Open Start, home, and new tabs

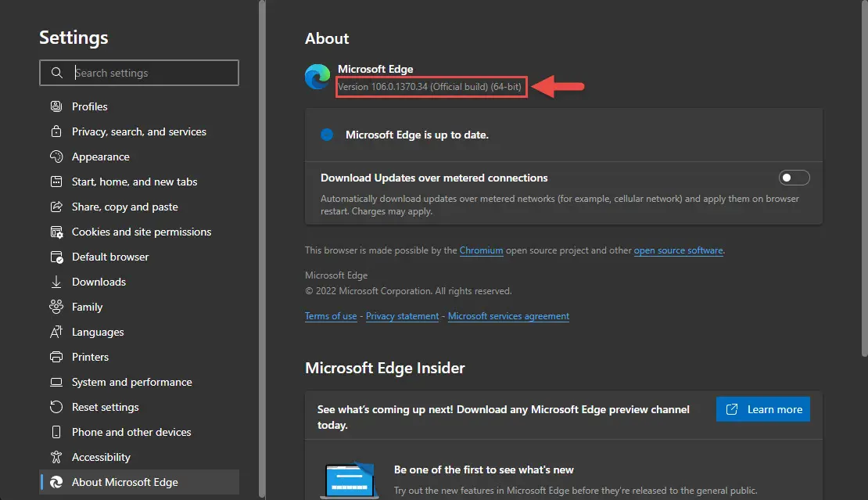(139, 182)
